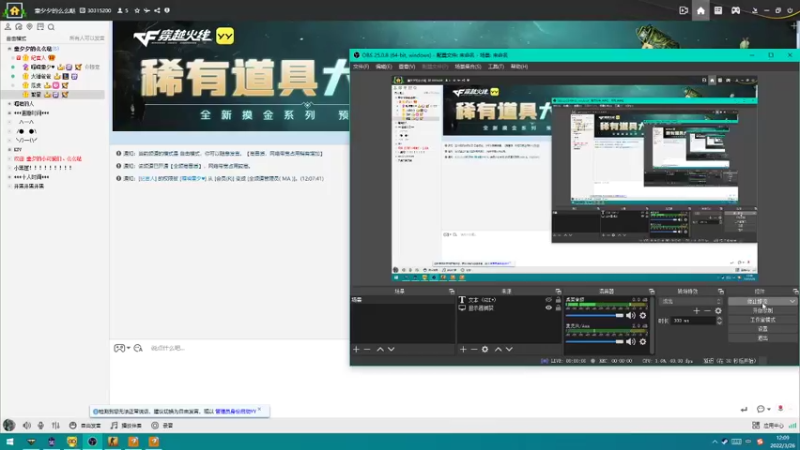
Task: Click the share icon in YY title bar
Action: point(157,10)
